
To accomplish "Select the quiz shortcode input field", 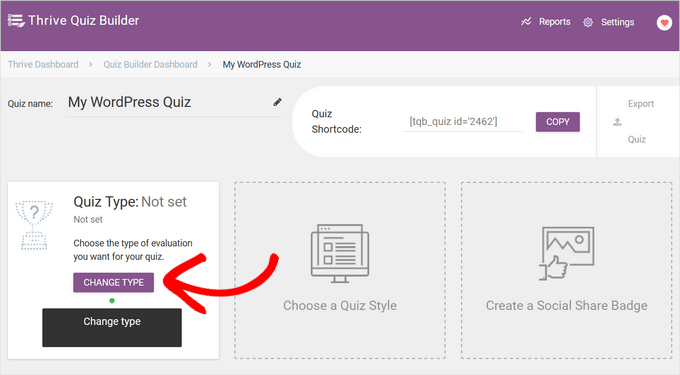I will (x=462, y=122).
